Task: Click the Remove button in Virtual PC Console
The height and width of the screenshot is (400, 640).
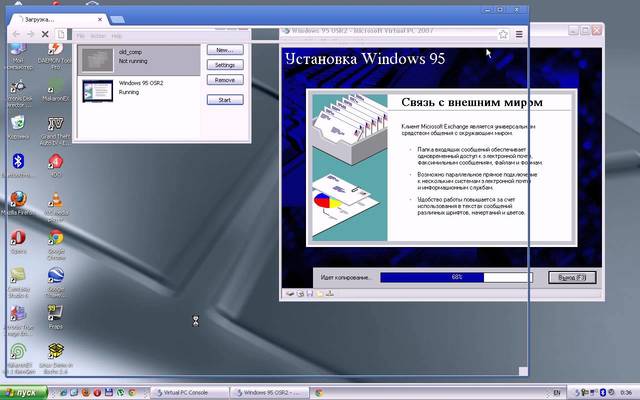Action: pos(225,80)
